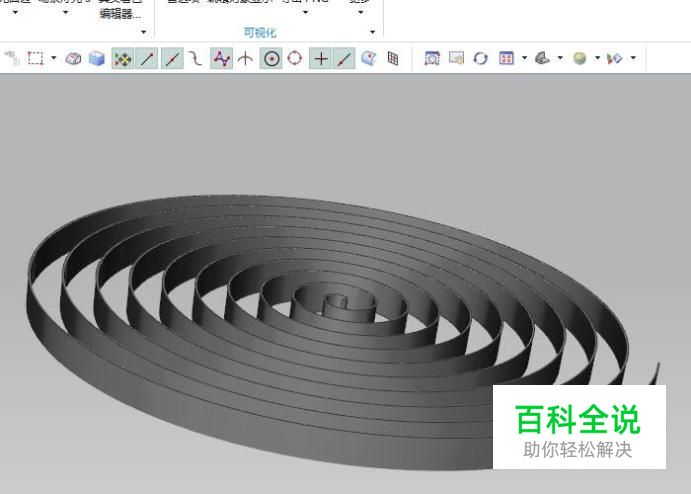The image size is (691, 494).
Task: Open the 编辑器 button in ribbon
Action: (x=120, y=14)
